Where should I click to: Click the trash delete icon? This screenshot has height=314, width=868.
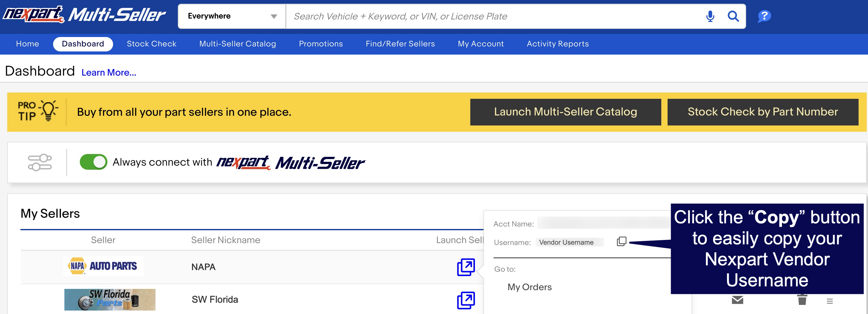click(802, 299)
